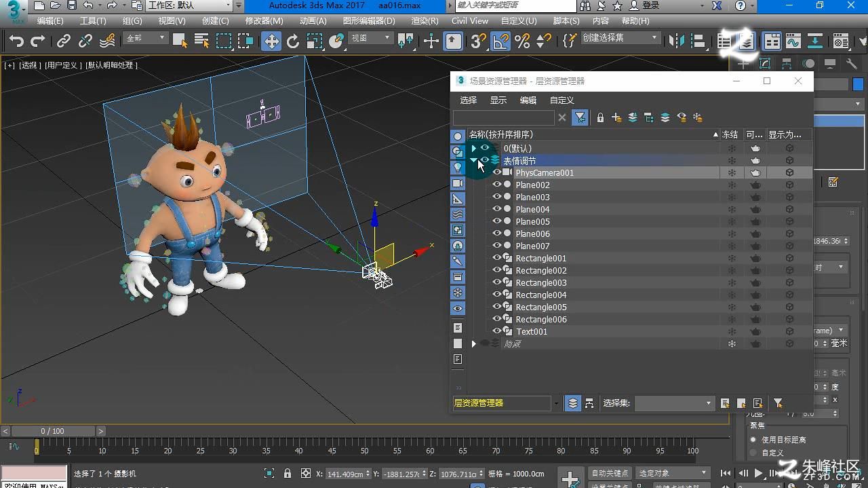Image resolution: width=868 pixels, height=488 pixels.
Task: Sort by the 名称(按升序排序) column header
Action: pyautogui.click(x=593, y=134)
